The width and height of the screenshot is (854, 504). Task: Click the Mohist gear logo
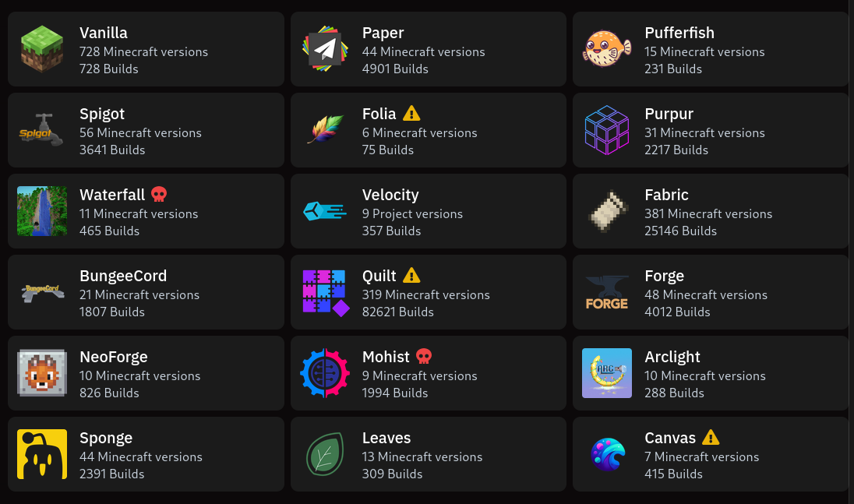[325, 373]
